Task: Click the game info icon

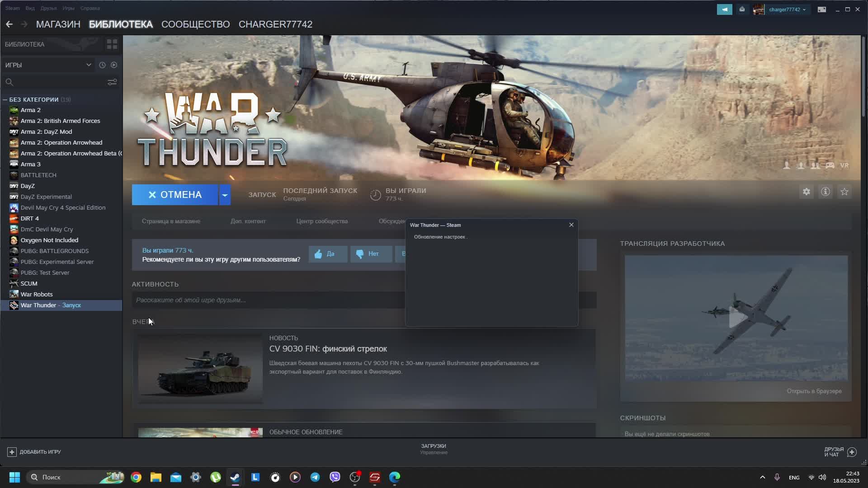Action: pyautogui.click(x=826, y=192)
